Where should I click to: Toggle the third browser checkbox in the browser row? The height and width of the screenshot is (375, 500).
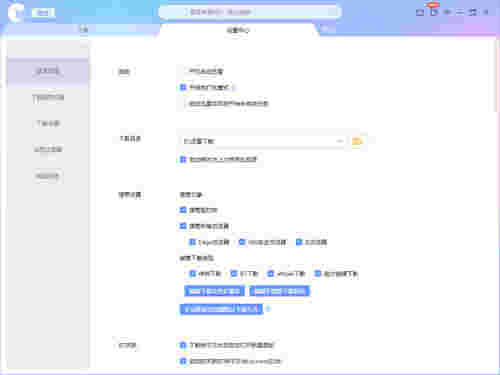tap(299, 242)
